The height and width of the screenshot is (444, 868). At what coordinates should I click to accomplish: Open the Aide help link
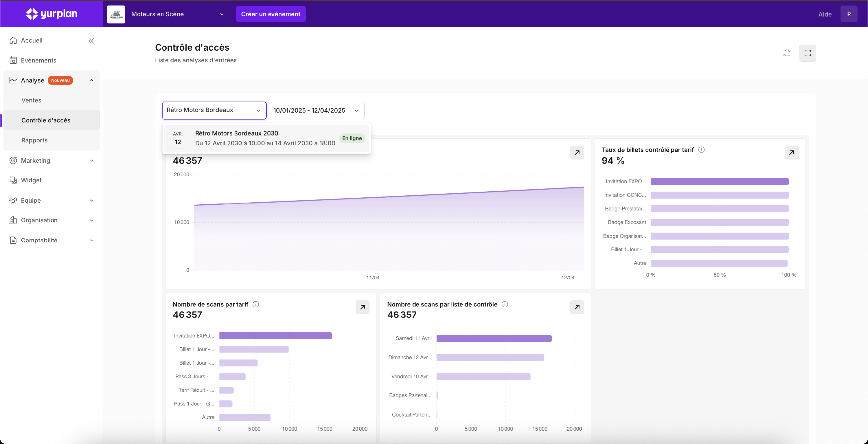point(825,14)
